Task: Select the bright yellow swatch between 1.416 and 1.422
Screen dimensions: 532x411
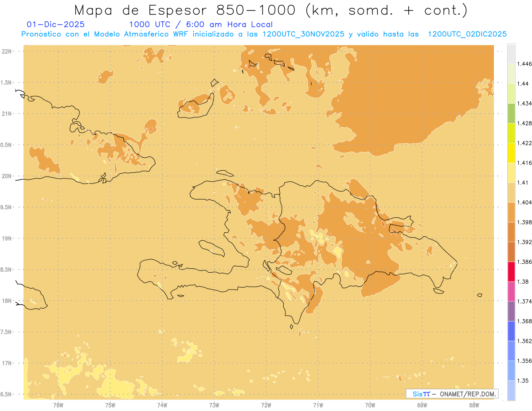Action: point(511,153)
